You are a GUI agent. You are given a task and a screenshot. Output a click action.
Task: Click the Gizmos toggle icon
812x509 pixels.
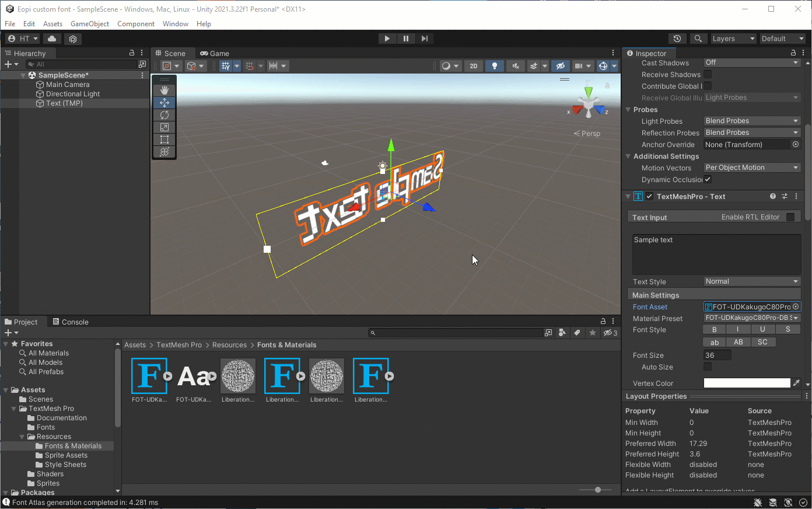pyautogui.click(x=603, y=66)
